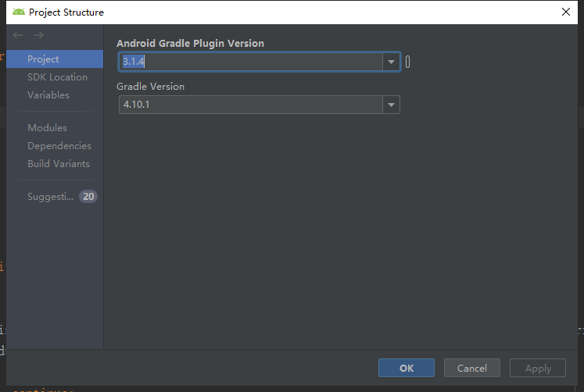
Task: Expand Android Gradle Plugin Version dropdown arrow
Action: click(391, 62)
